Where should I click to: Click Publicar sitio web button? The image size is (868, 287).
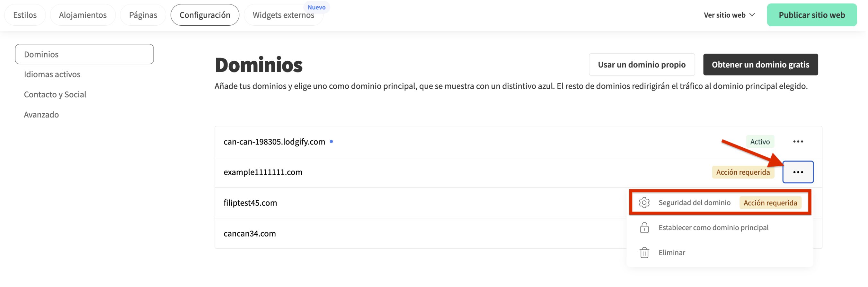[811, 15]
